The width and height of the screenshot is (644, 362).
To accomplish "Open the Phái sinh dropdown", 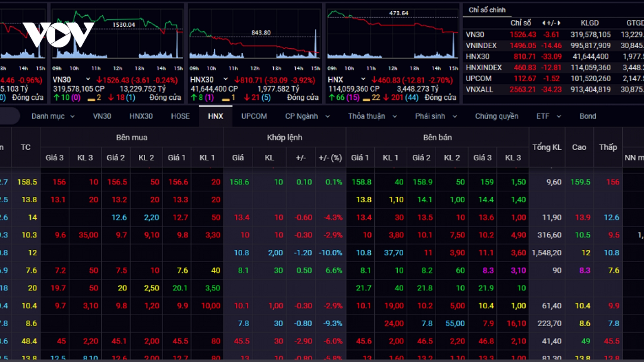I will tap(436, 116).
